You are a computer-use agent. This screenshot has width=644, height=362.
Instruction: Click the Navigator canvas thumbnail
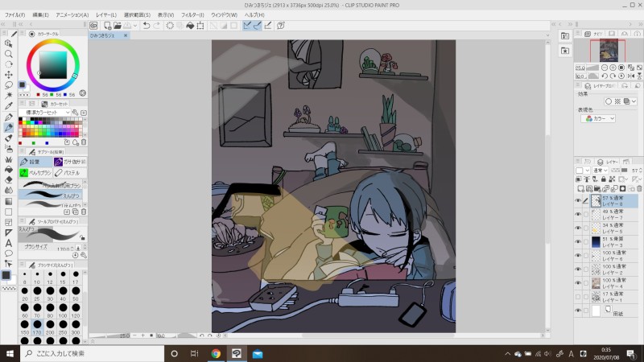click(609, 51)
